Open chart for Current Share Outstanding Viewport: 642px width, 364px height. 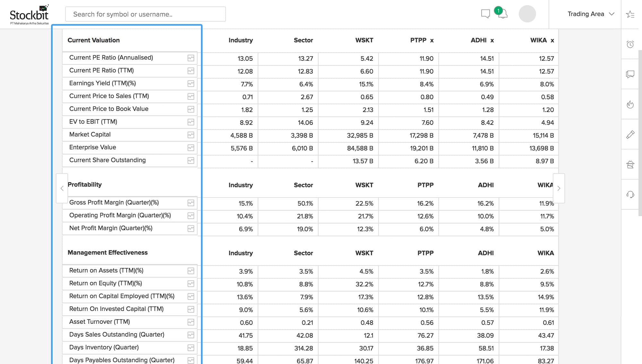tap(191, 161)
